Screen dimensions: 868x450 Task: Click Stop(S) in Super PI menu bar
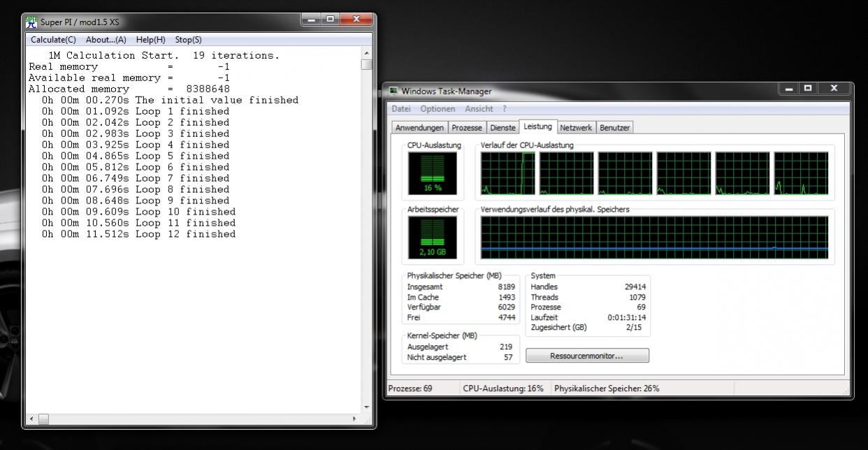(x=188, y=40)
